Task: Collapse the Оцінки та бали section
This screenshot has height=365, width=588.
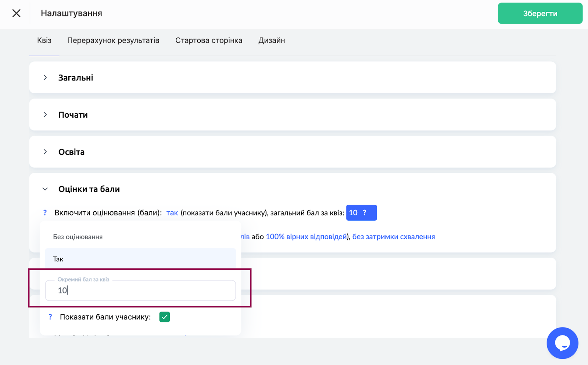Action: [45, 189]
